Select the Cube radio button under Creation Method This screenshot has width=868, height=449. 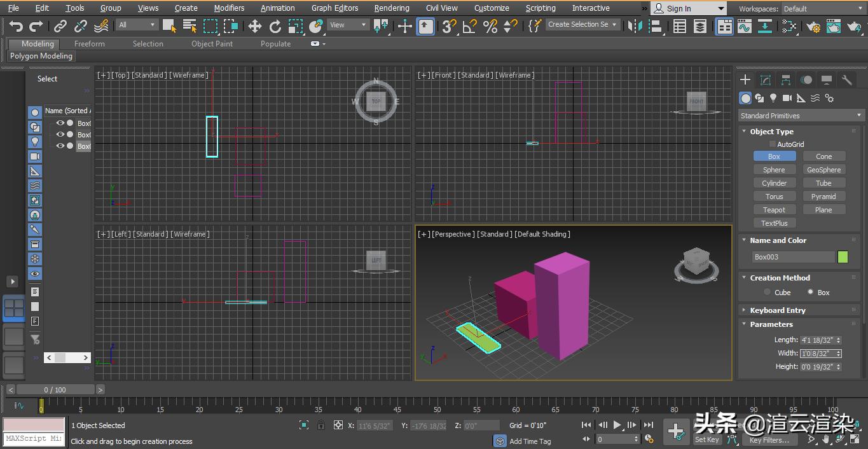[768, 292]
